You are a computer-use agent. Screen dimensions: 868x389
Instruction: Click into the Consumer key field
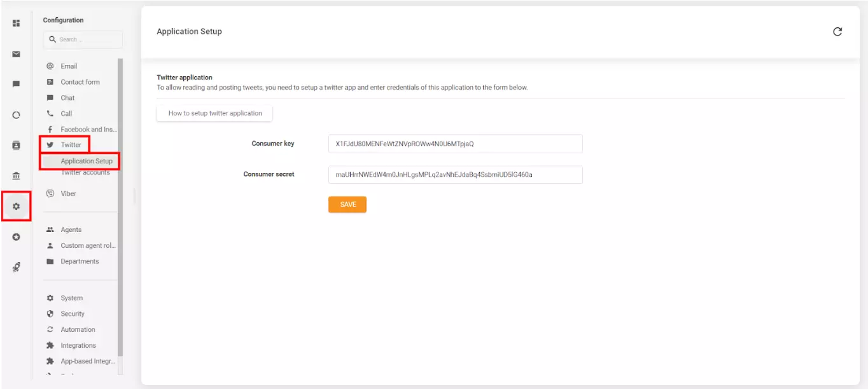456,144
